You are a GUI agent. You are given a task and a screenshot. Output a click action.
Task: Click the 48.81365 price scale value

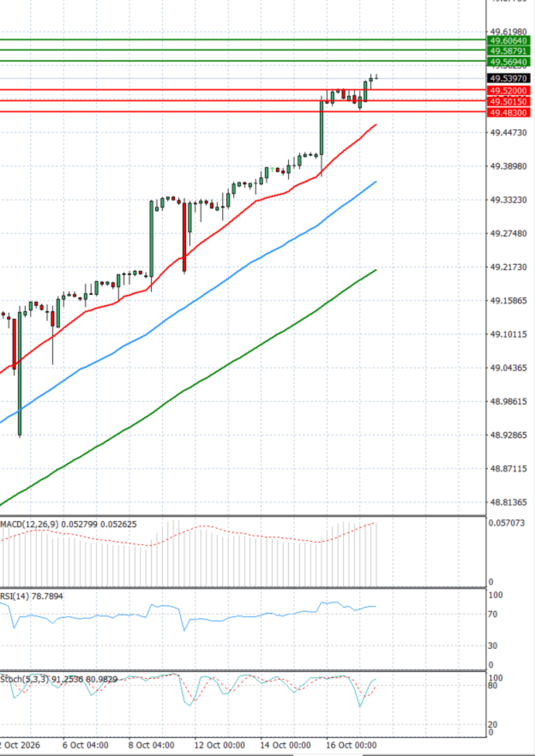click(508, 502)
